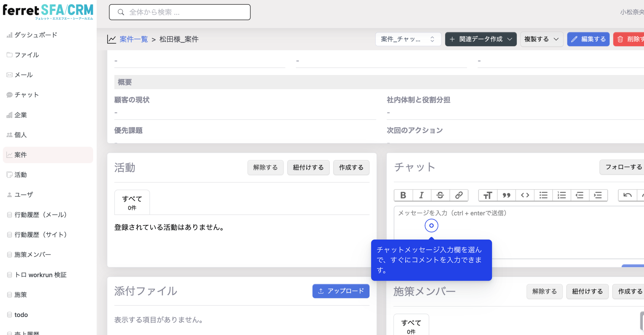Open 個人 in the sidebar

pyautogui.click(x=48, y=135)
